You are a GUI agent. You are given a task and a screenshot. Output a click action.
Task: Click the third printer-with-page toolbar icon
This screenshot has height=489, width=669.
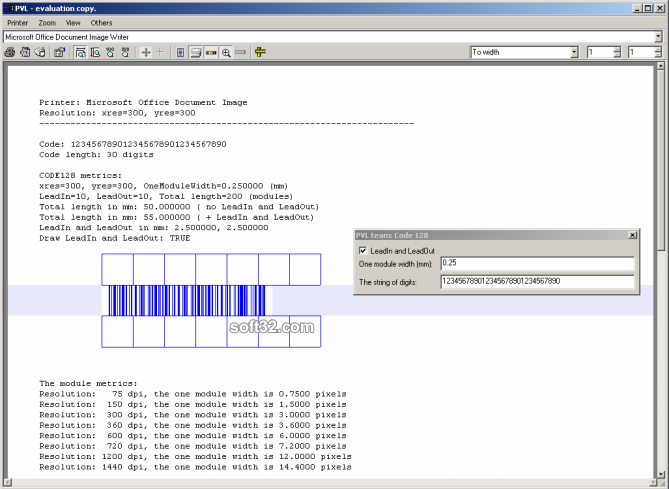(x=40, y=52)
